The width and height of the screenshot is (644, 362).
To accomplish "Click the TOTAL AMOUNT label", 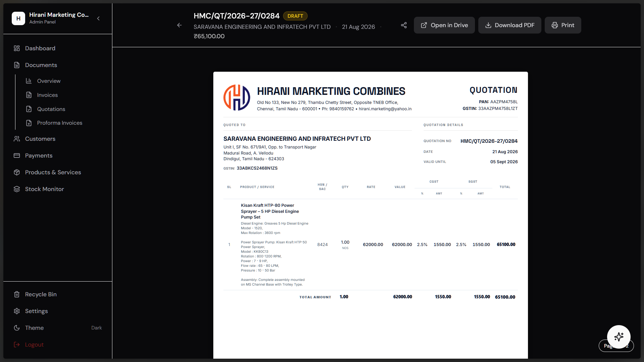I will pyautogui.click(x=315, y=297).
